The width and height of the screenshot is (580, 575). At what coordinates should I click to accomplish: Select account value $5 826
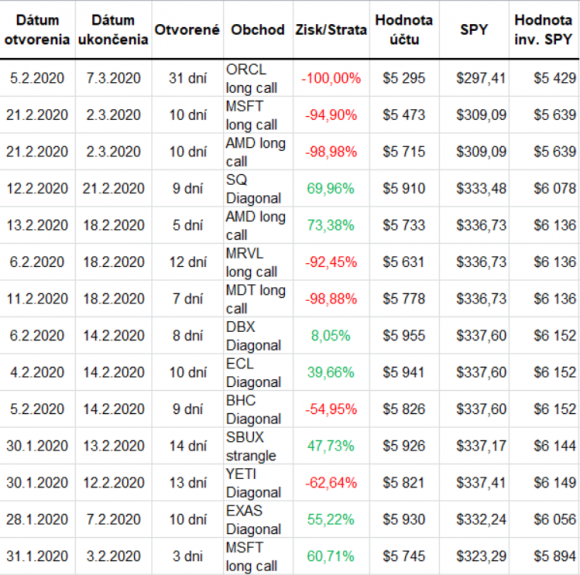pyautogui.click(x=404, y=409)
